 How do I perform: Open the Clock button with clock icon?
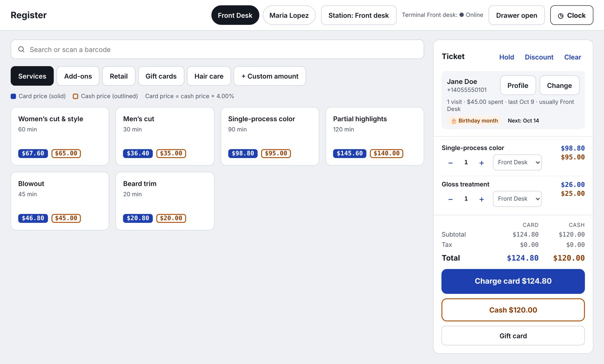pos(571,15)
